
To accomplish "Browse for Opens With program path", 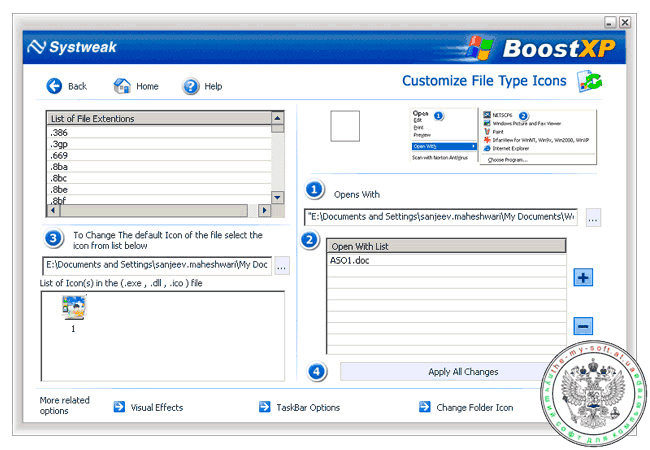I will [593, 217].
